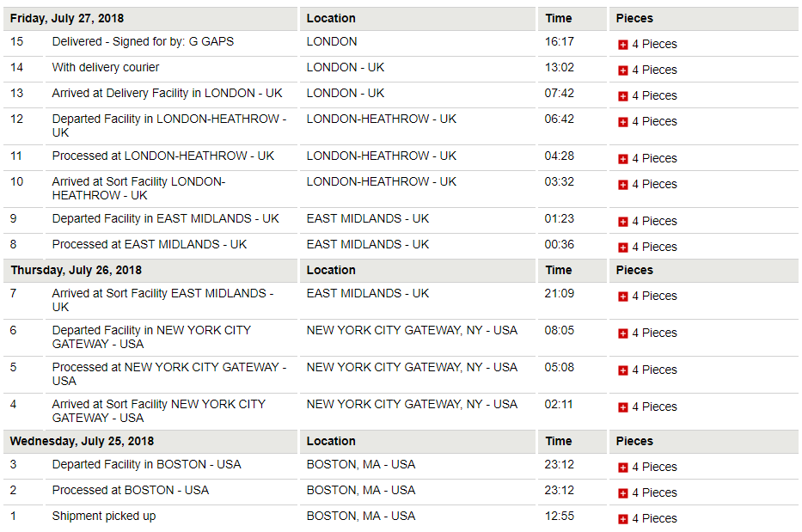Select the Thursday, July 26, 2018 header
The image size is (802, 532).
pos(77,270)
